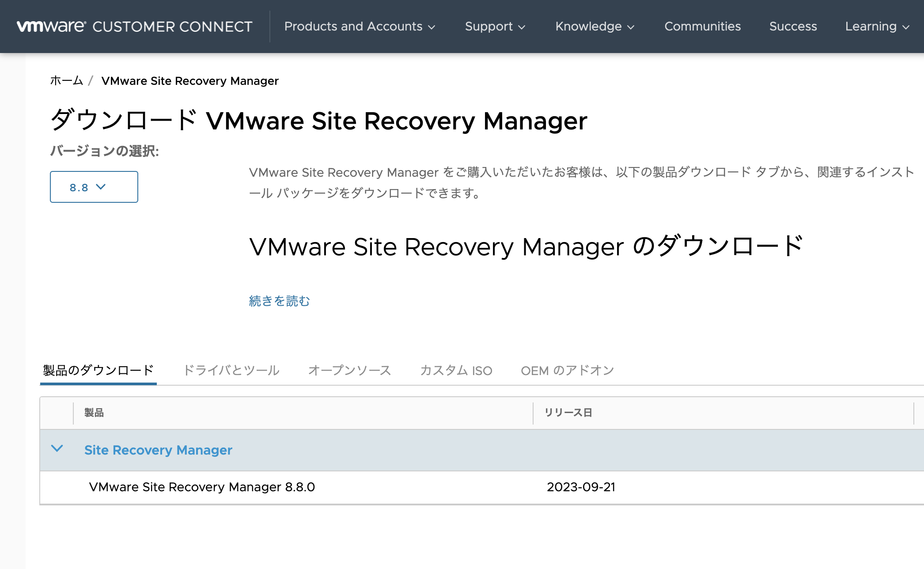Click the VMware Customer Connect logo

click(134, 27)
